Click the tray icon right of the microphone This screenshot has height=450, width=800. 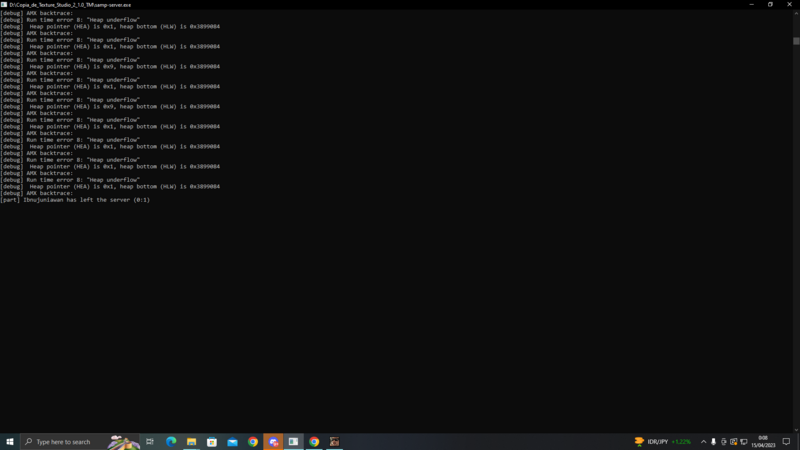coord(723,442)
